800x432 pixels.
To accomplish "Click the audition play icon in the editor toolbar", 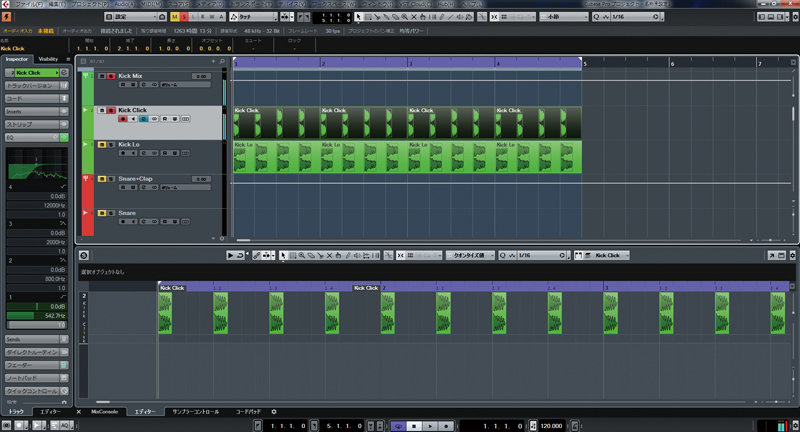I will (230, 256).
